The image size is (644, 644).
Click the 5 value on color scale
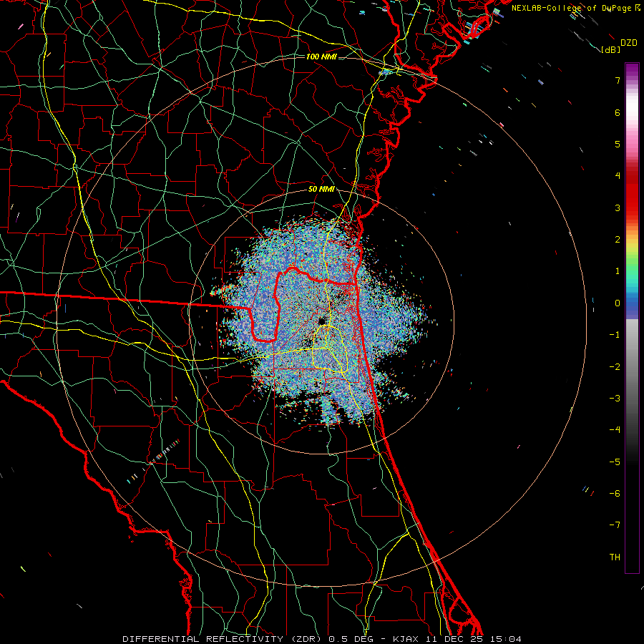point(618,144)
